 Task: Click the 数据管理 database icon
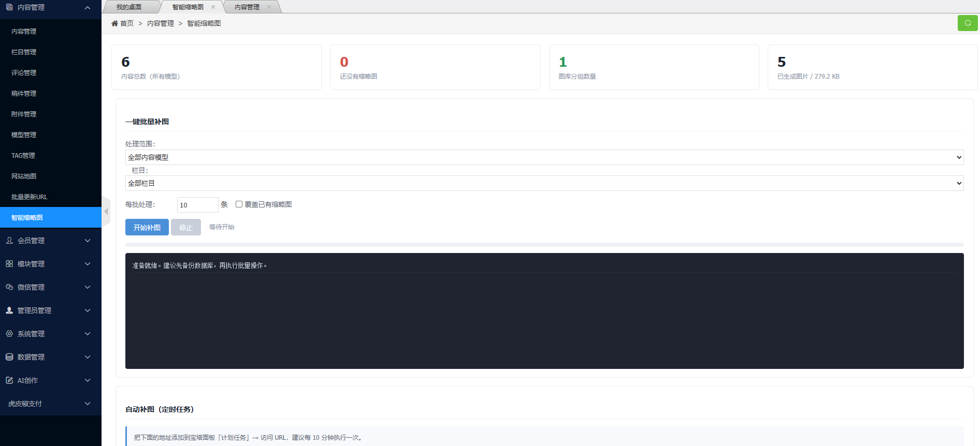pos(9,357)
